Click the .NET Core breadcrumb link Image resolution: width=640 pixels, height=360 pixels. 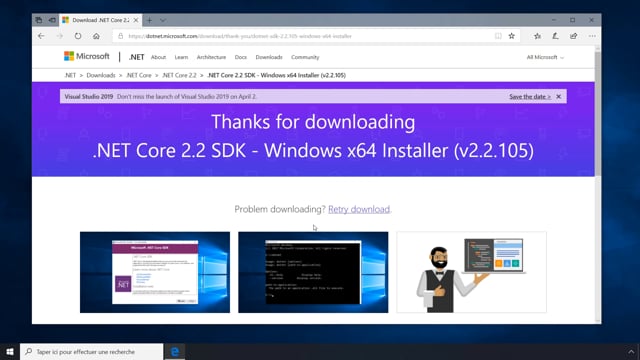[x=139, y=75]
